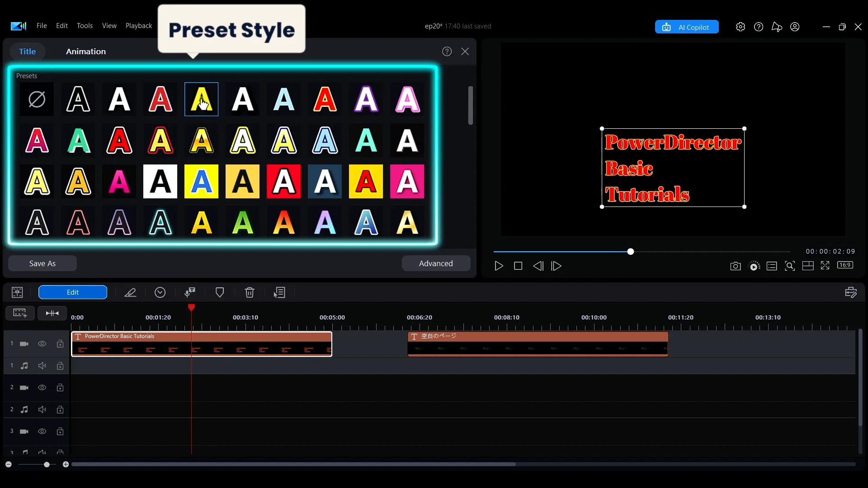Close the title designer panel
868x488 pixels.
[x=465, y=52]
